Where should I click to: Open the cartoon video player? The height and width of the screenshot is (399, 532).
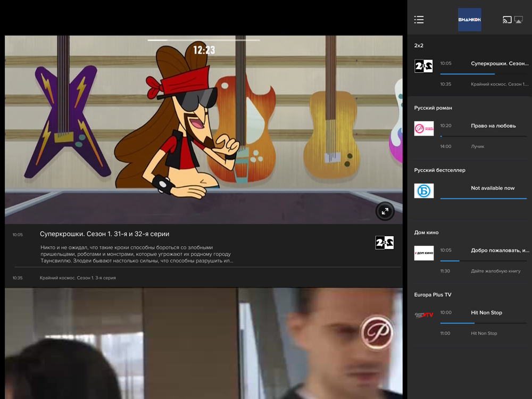coord(204,130)
